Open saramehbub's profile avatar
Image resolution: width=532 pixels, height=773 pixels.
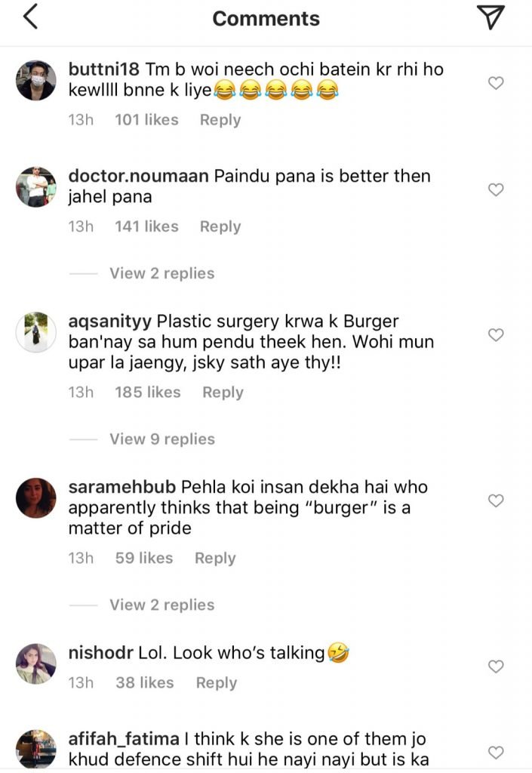tap(36, 497)
